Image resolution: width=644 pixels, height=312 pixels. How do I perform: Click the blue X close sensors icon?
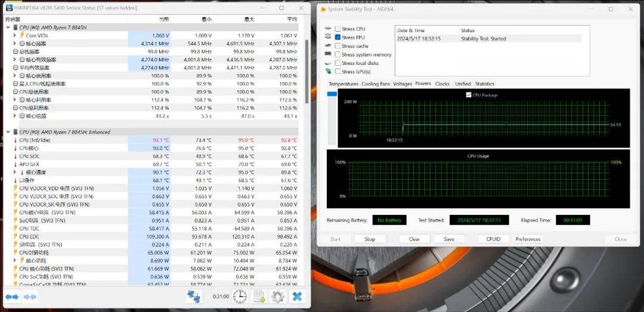(297, 297)
